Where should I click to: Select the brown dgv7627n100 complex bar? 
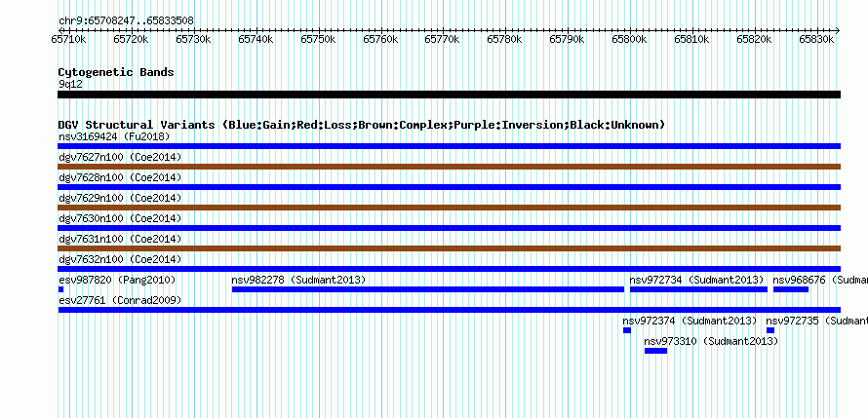(449, 167)
